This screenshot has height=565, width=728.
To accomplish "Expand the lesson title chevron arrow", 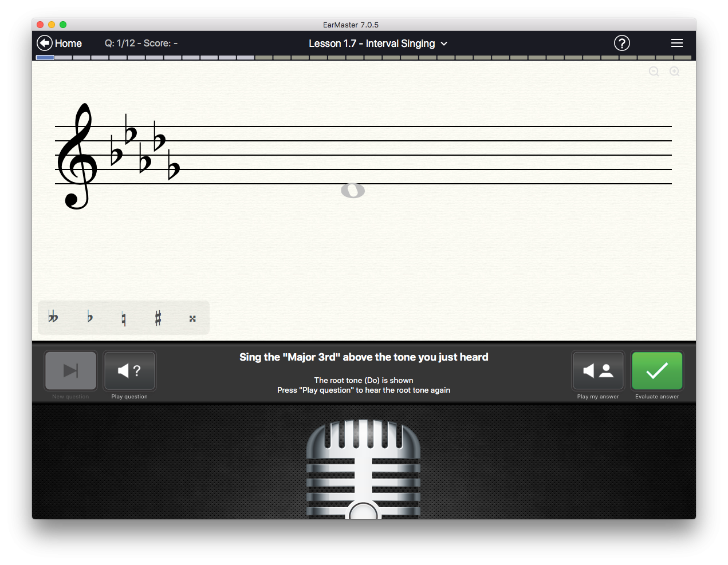I will (444, 44).
